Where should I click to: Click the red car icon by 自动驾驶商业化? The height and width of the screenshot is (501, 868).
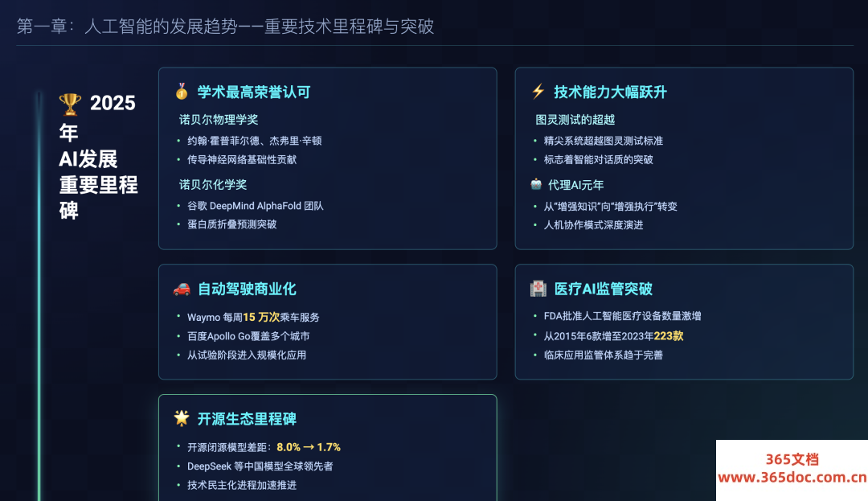[x=182, y=289]
